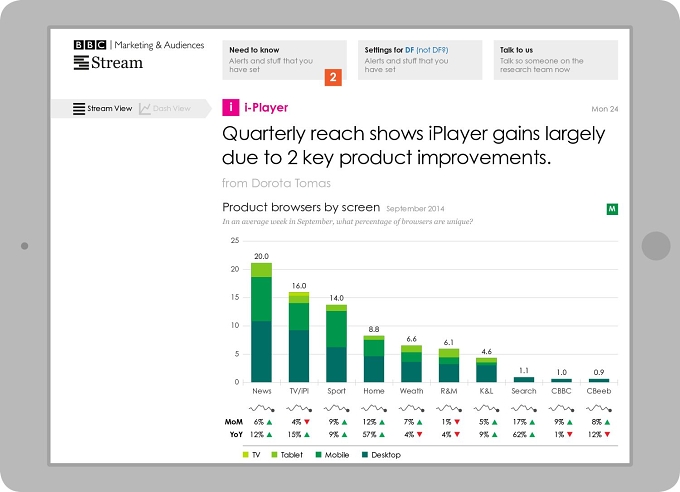This screenshot has height=492, width=680.
Task: Click the BBC blocks logo
Action: point(90,45)
